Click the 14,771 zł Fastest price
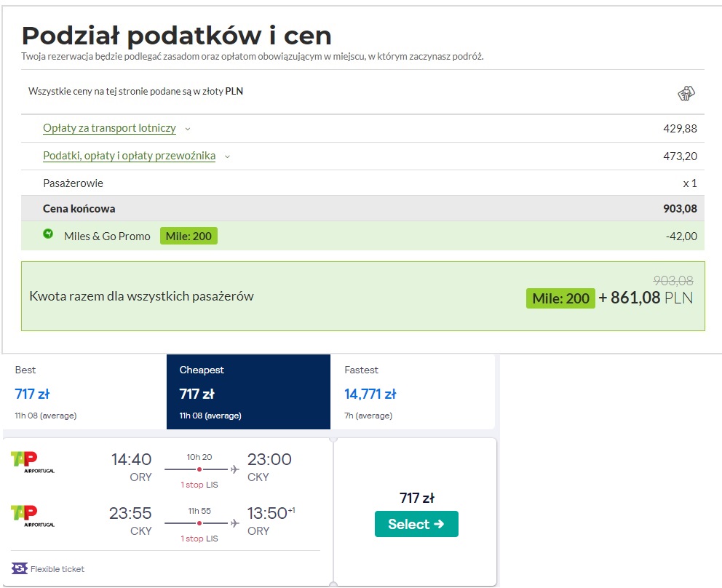 click(370, 394)
